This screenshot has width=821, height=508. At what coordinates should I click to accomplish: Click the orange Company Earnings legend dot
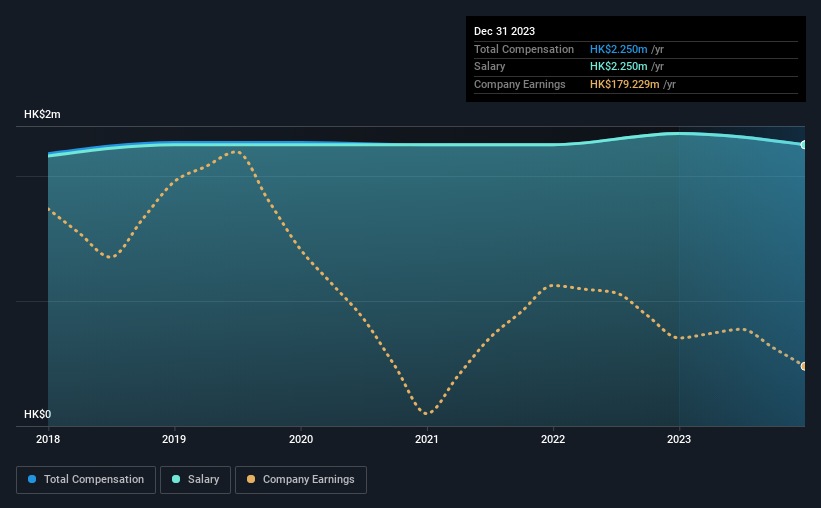point(251,479)
